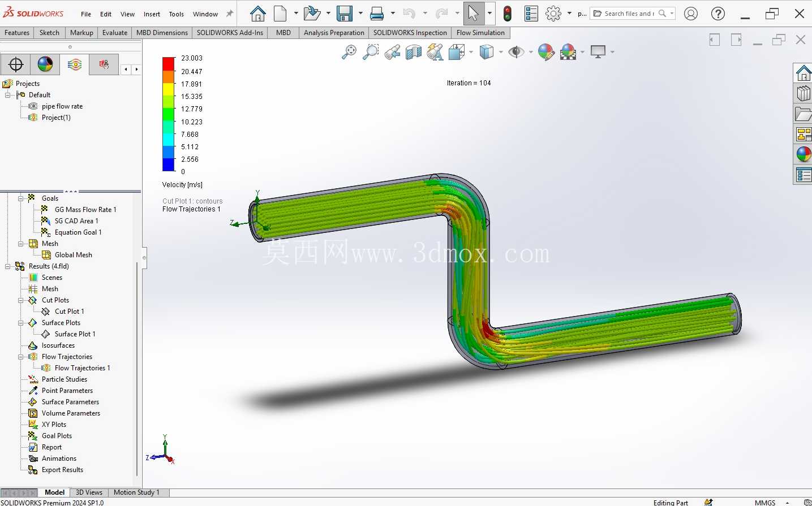This screenshot has height=506, width=812.
Task: Select Flow Trajectories 1 tree item
Action: 82,368
